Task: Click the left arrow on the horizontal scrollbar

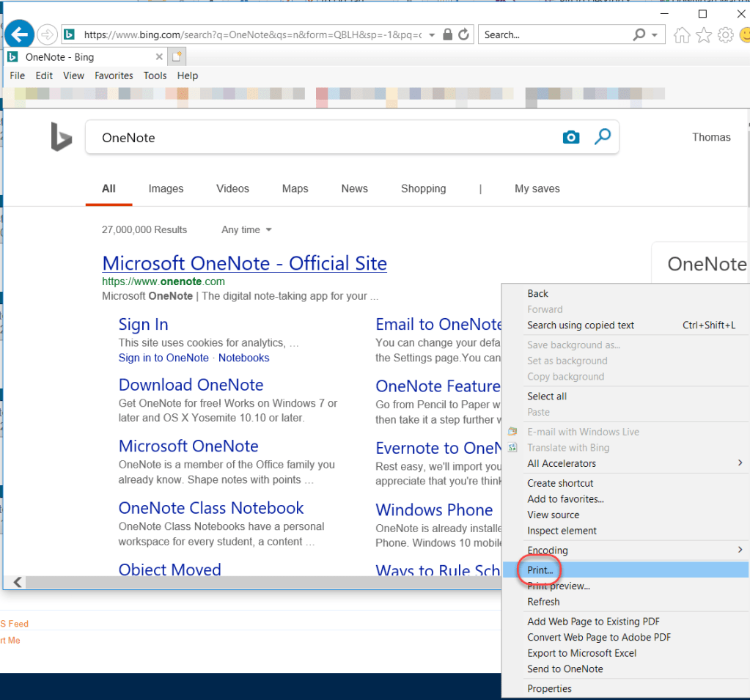Action: 16,582
